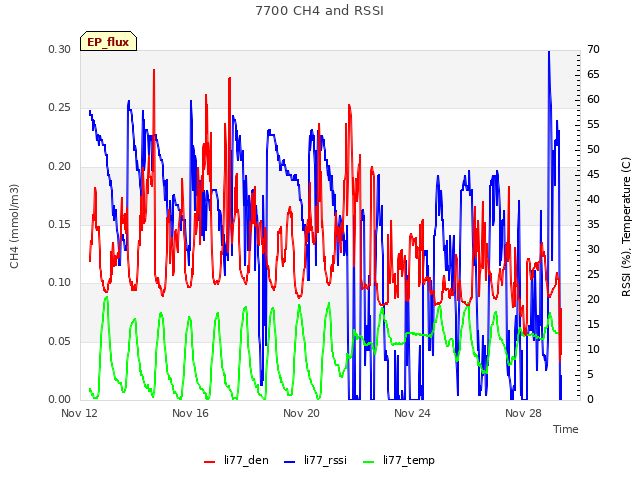Screen dimensions: 640x480
Task: Click the EP_flux tab label
Action: [x=108, y=42]
